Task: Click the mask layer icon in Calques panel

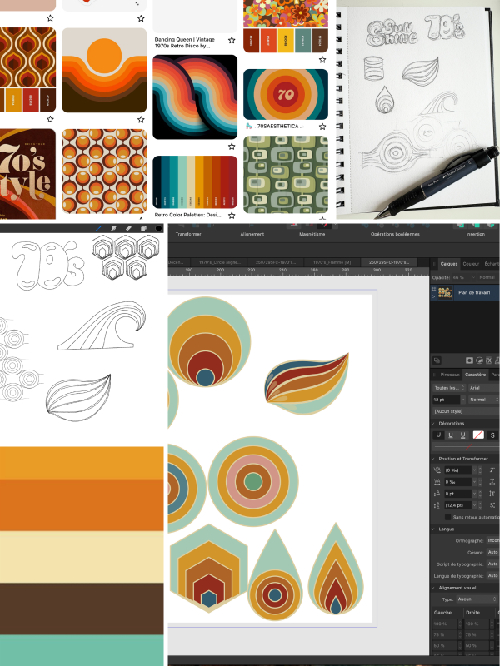Action: pos(469,361)
